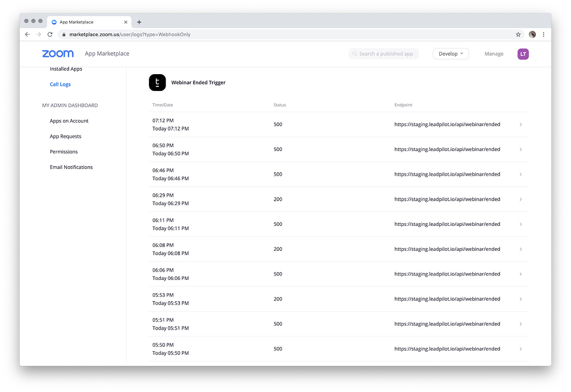Click the search magnifier in the search bar
571x392 pixels.
[x=355, y=54]
